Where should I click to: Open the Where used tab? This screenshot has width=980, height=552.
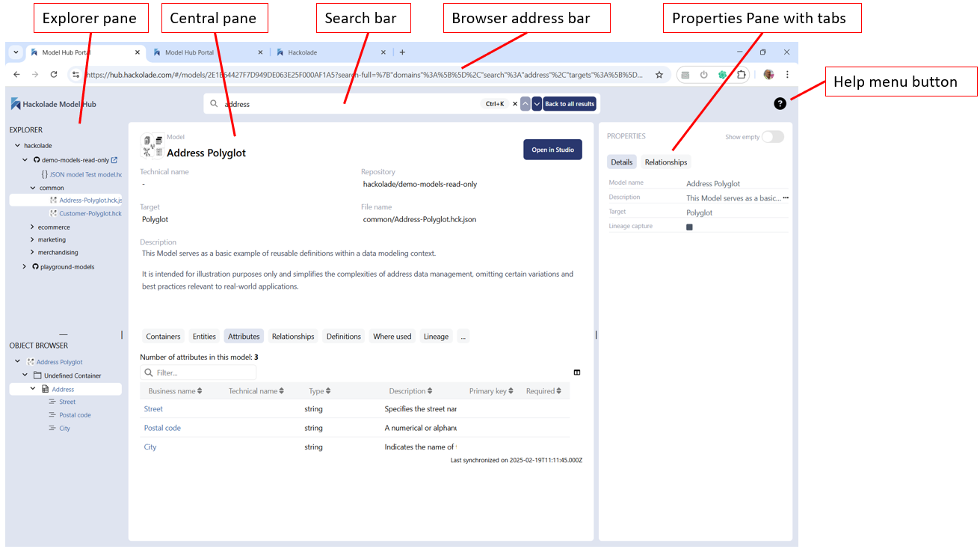point(392,337)
